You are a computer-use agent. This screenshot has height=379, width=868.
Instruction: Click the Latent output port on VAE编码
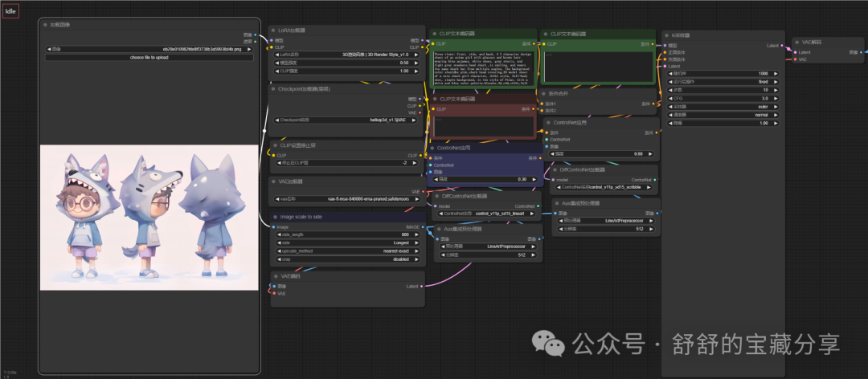pos(421,286)
